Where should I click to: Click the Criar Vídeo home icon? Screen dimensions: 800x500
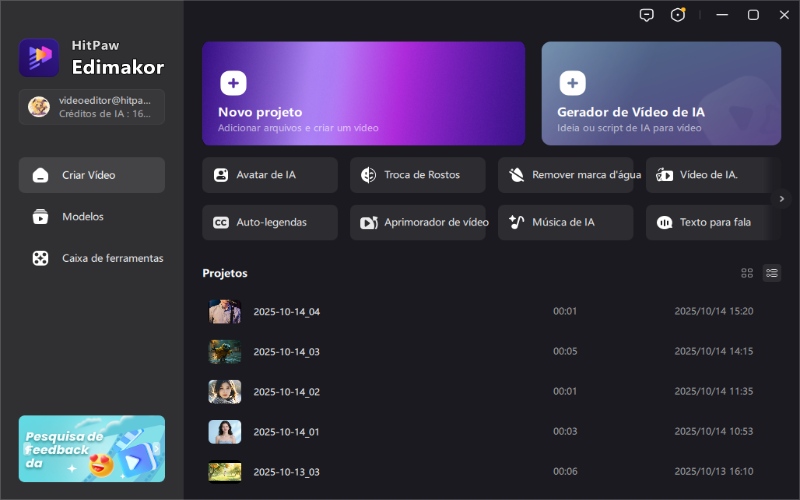pyautogui.click(x=40, y=175)
